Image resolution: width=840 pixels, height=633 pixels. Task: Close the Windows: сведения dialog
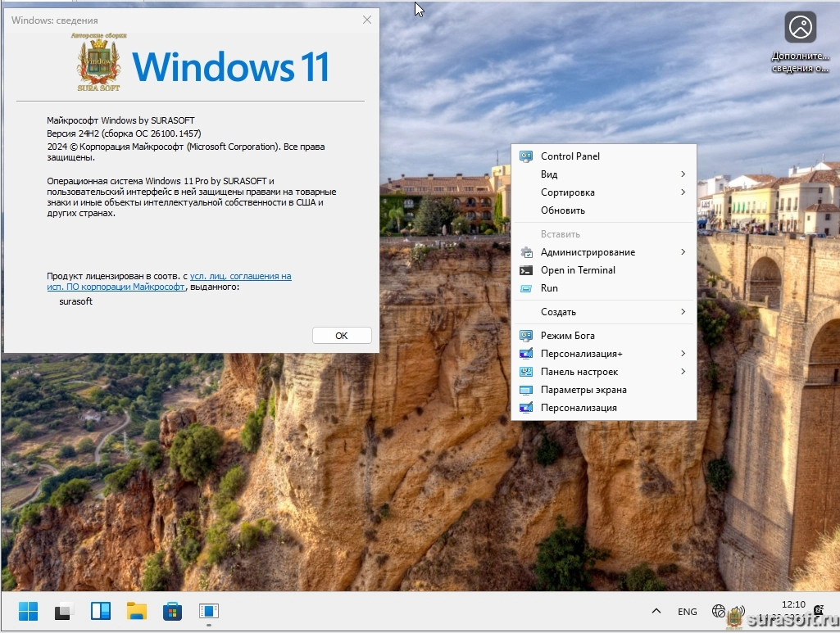[x=367, y=20]
